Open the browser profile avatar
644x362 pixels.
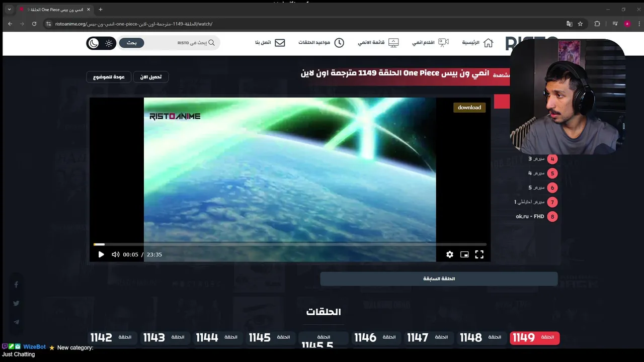(627, 24)
